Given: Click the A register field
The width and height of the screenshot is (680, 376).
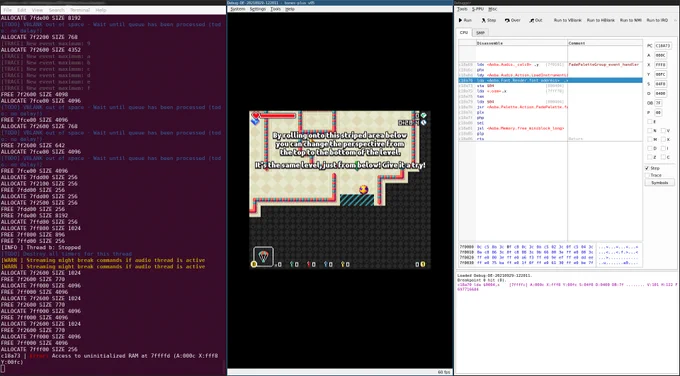Looking at the screenshot, I should click(x=660, y=55).
